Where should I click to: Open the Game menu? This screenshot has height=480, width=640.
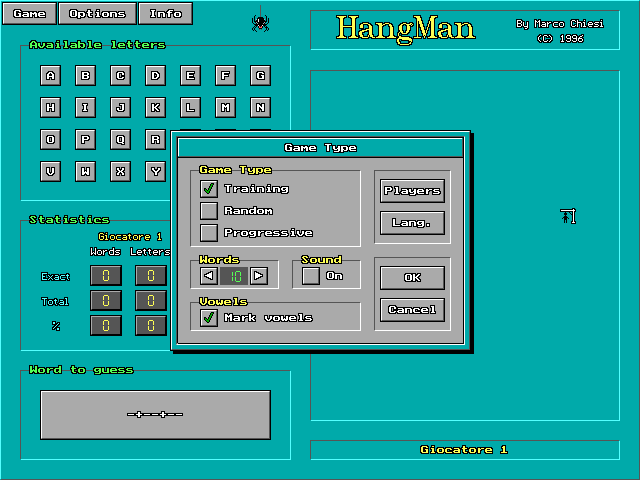click(29, 13)
